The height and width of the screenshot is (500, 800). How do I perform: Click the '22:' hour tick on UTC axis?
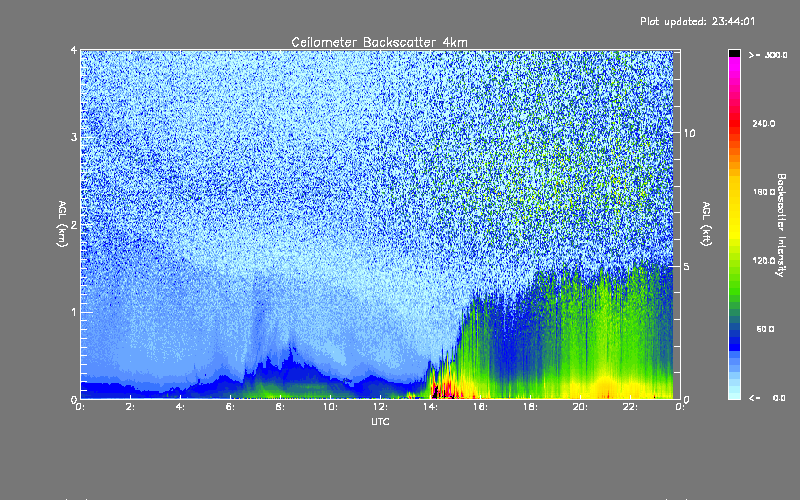(x=630, y=407)
